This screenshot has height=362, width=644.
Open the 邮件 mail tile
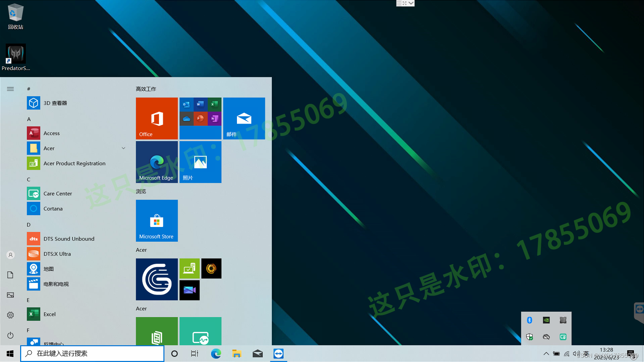(244, 119)
